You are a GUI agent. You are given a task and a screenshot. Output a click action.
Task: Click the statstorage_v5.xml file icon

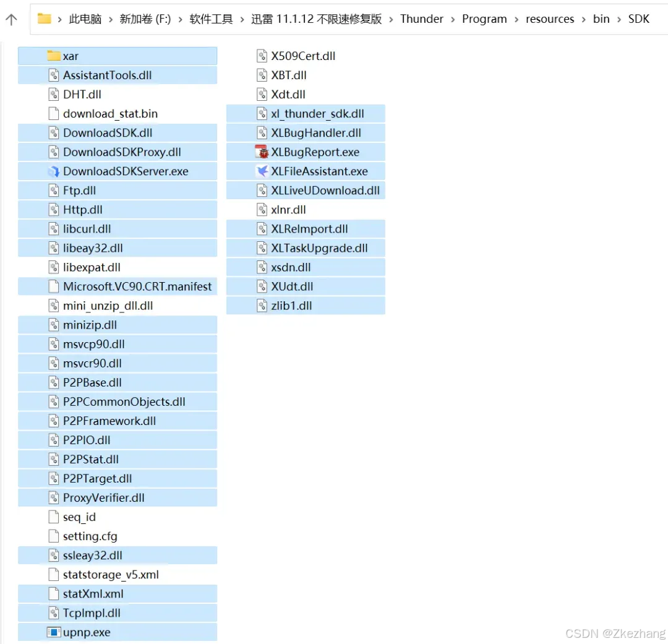click(x=54, y=575)
